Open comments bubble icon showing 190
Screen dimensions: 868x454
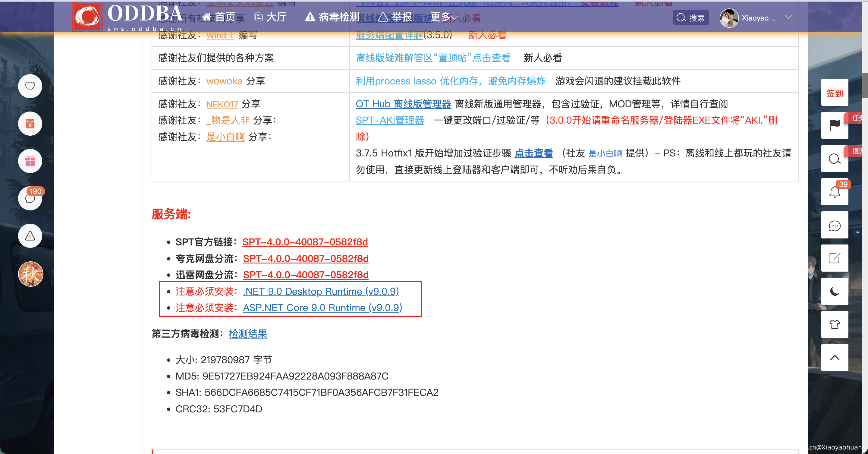pyautogui.click(x=30, y=199)
